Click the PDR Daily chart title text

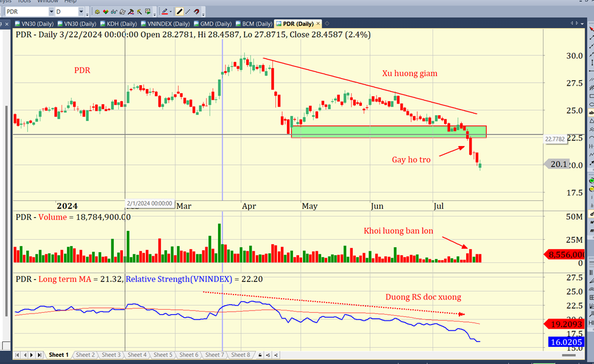pos(193,35)
